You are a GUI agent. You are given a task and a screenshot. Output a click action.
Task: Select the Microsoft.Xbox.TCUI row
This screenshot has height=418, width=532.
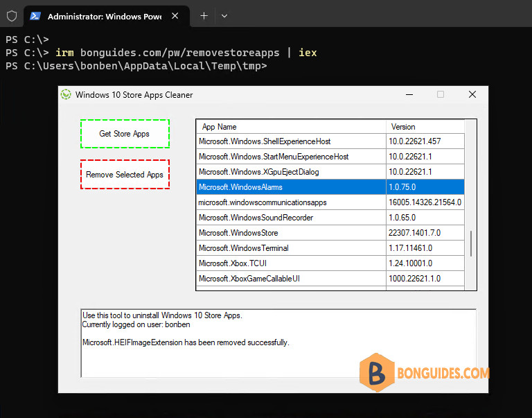click(x=330, y=263)
